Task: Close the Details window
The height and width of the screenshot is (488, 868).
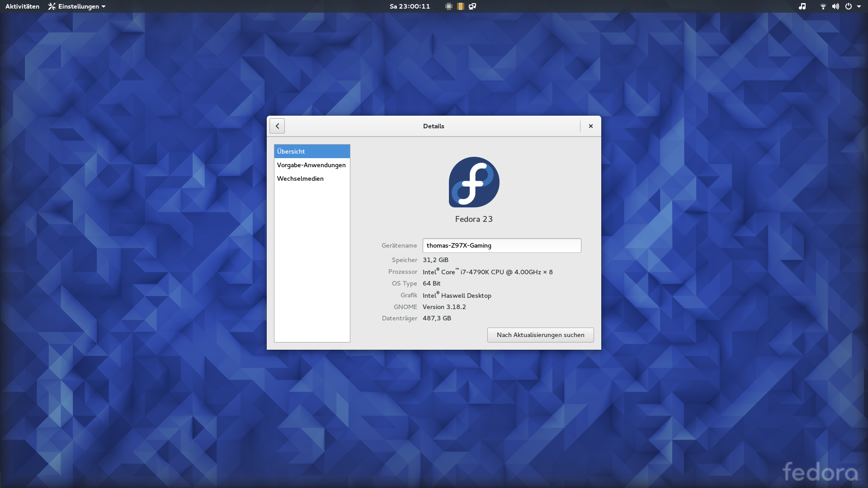Action: [590, 126]
